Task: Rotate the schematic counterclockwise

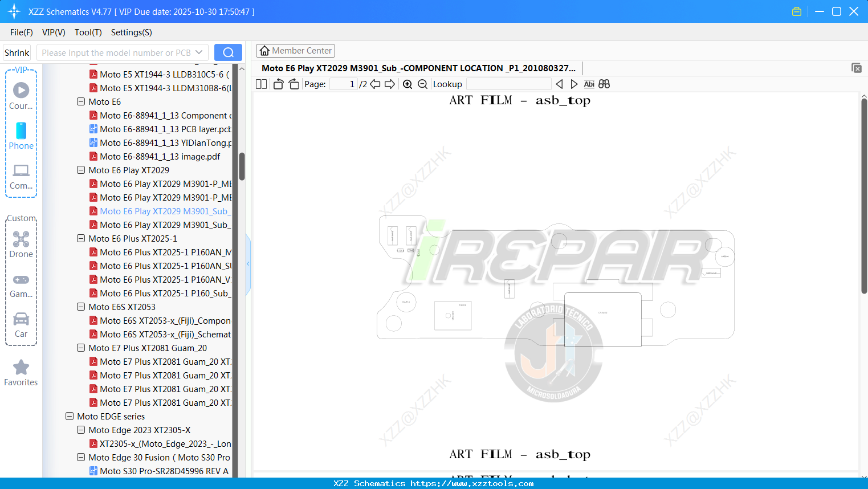Action: (x=278, y=84)
